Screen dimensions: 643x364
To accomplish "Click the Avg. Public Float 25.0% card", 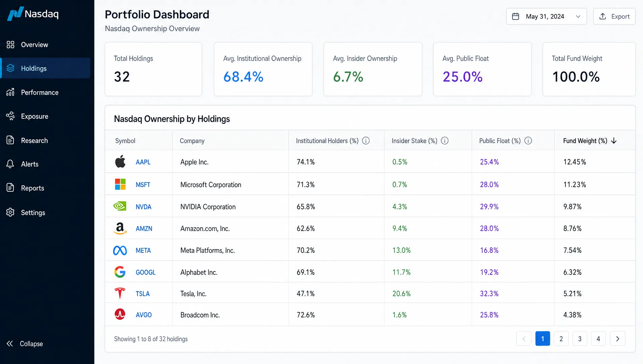I will [x=482, y=69].
